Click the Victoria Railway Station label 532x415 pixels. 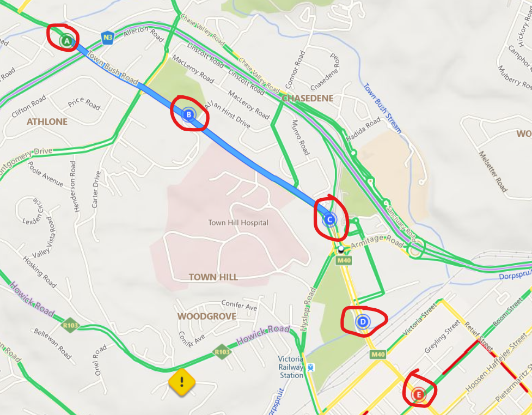pyautogui.click(x=291, y=367)
